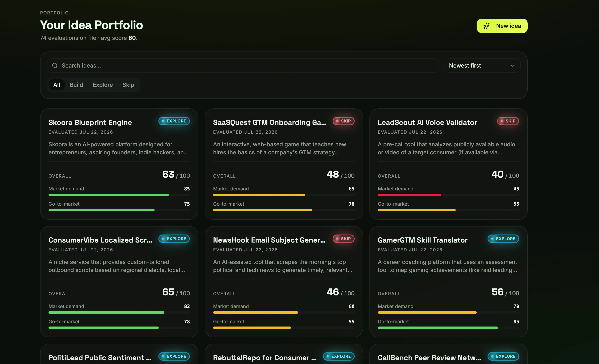Click the LeadScout overall score 40

click(x=497, y=174)
